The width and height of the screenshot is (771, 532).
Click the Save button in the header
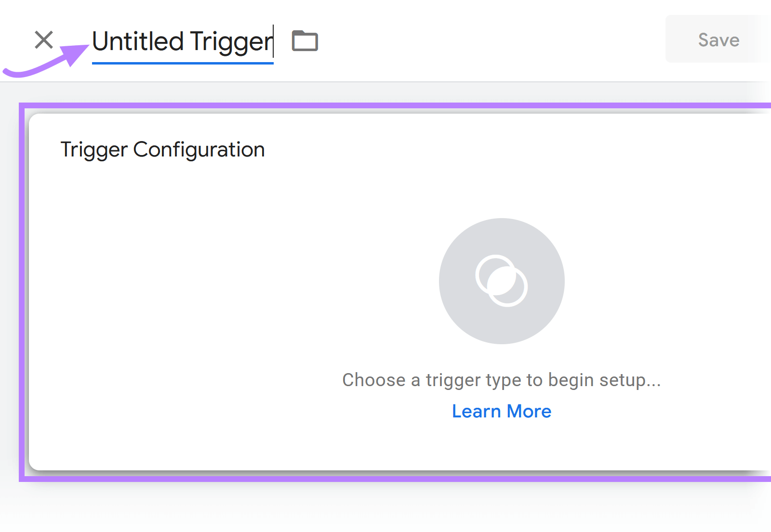(718, 40)
